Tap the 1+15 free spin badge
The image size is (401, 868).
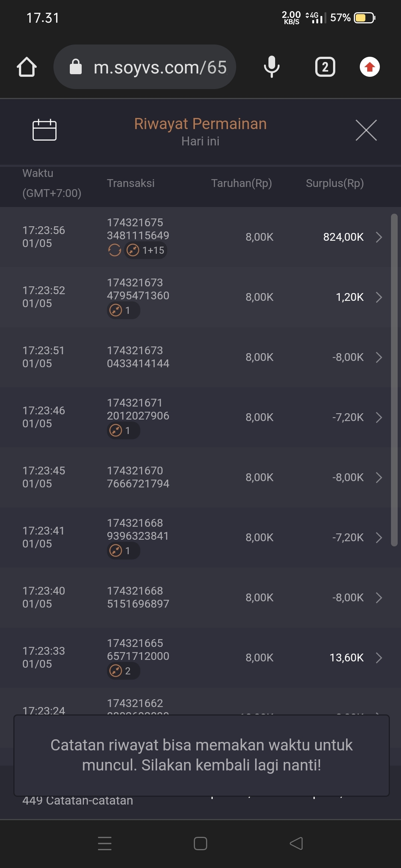146,250
